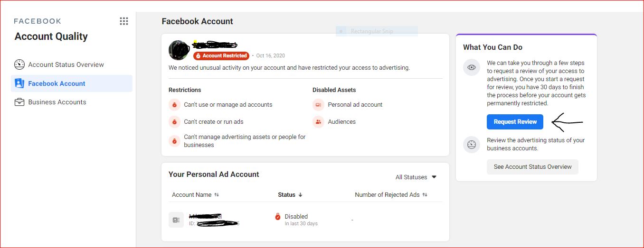Click the Account Status Overview gauge icon
644x248 pixels.
19,64
